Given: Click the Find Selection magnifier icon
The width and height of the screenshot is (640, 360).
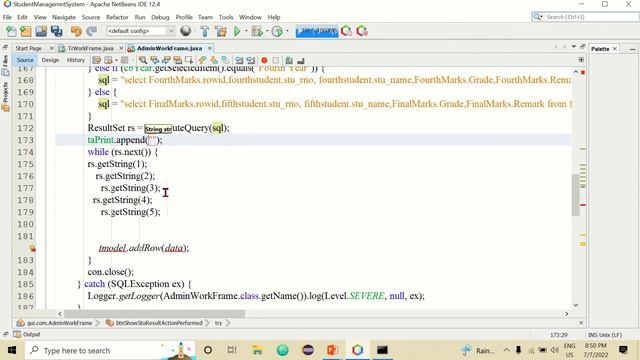Looking at the screenshot, I should click(143, 60).
